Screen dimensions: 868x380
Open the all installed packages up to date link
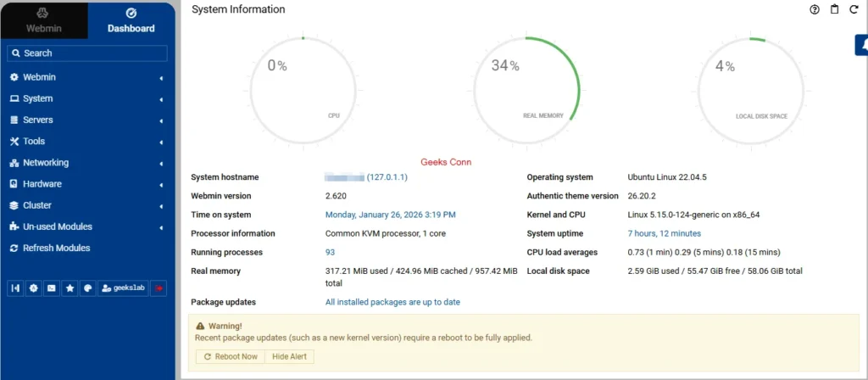[x=392, y=302]
